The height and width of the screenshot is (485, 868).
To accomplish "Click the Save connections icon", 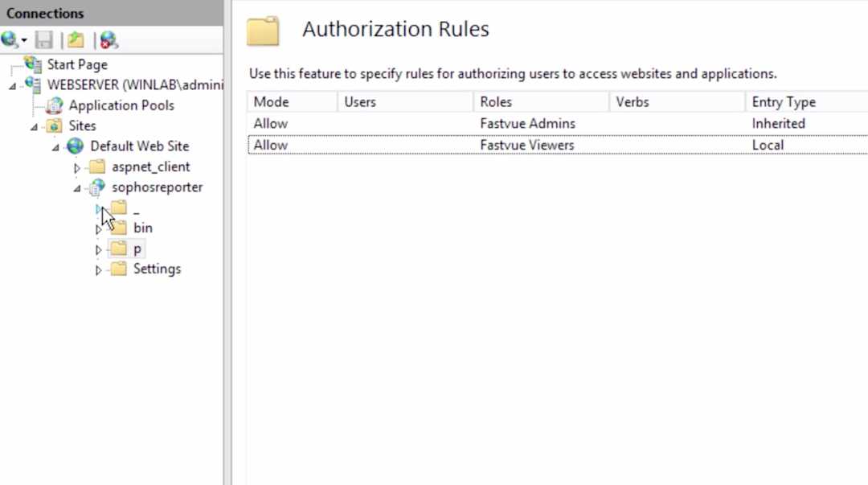I will pyautogui.click(x=44, y=39).
